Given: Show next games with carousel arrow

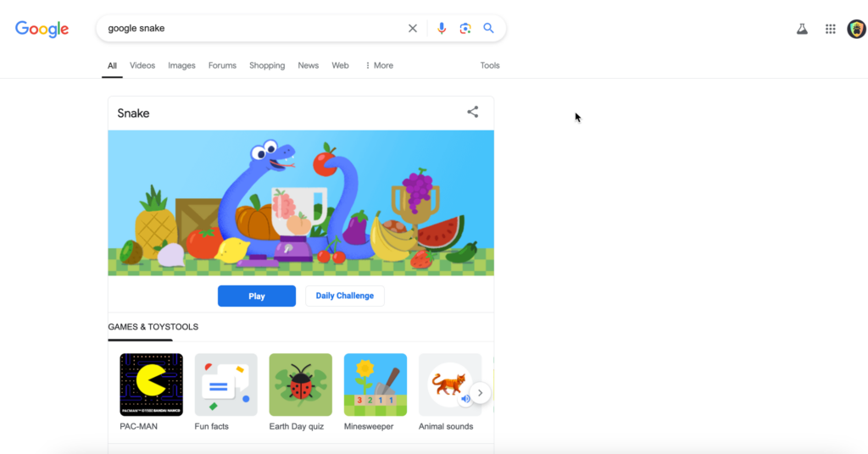Looking at the screenshot, I should coord(480,393).
